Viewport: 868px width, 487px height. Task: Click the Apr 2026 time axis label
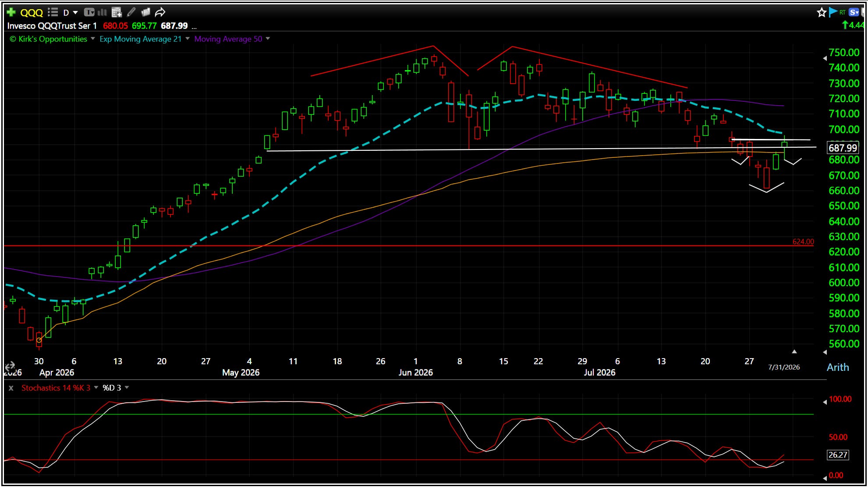pos(57,373)
